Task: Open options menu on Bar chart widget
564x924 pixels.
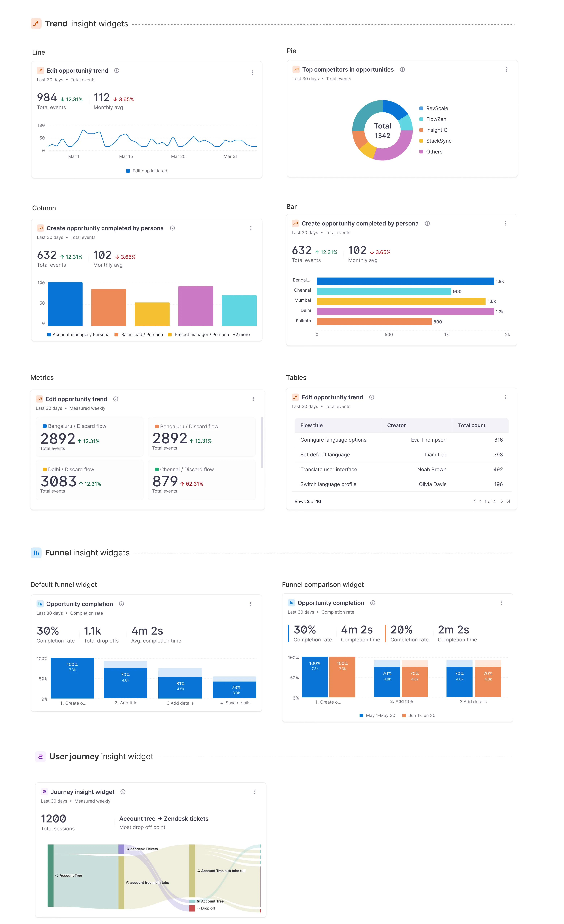Action: click(x=505, y=223)
